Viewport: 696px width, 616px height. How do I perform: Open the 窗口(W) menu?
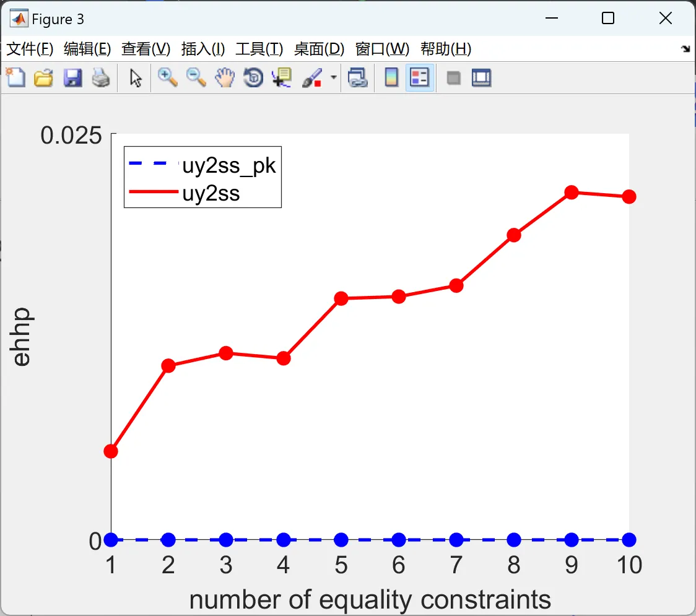tap(383, 49)
